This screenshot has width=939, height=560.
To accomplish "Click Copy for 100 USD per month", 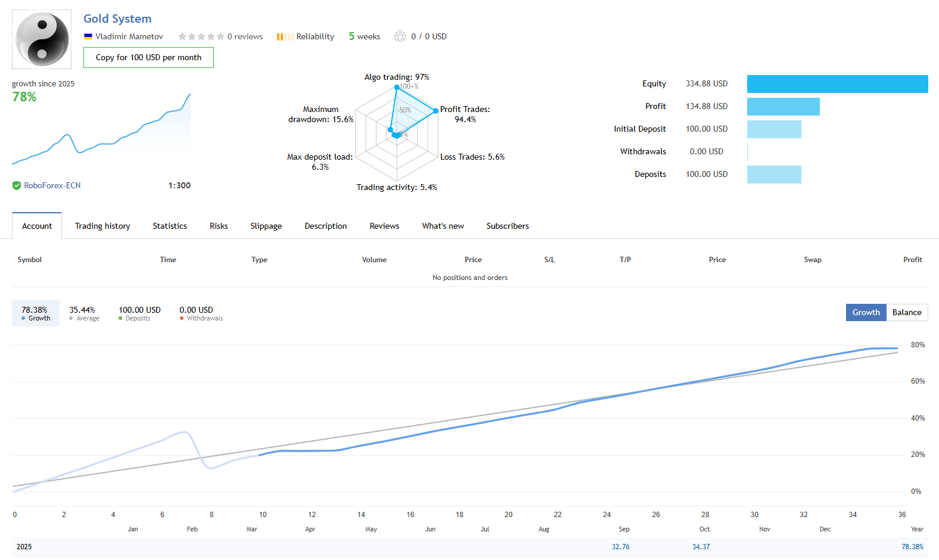I will click(148, 58).
